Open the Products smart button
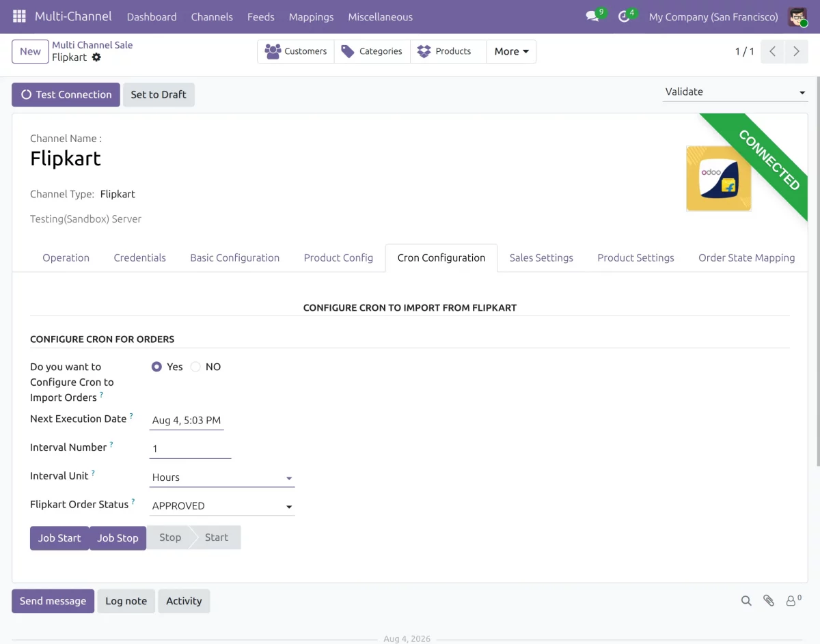Viewport: 820px width, 644px height. [x=448, y=51]
